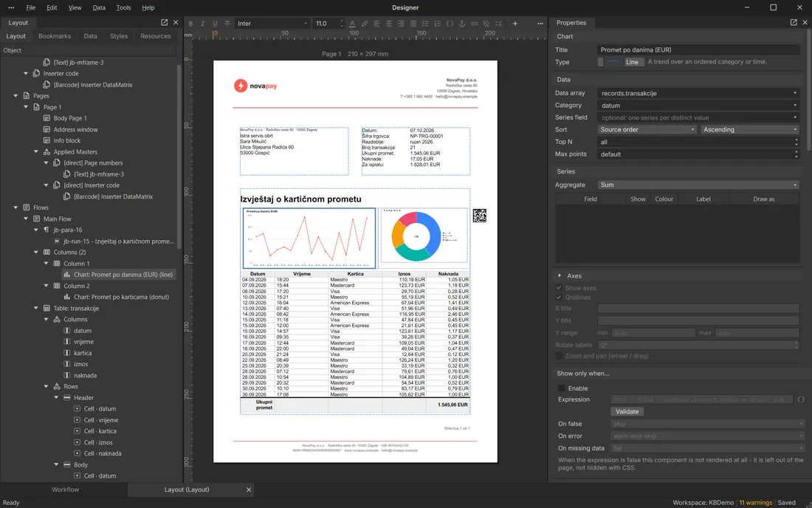Screen dimensions: 812x508
Task: Toggle underline formatting in the toolbar
Action: pyautogui.click(x=215, y=24)
